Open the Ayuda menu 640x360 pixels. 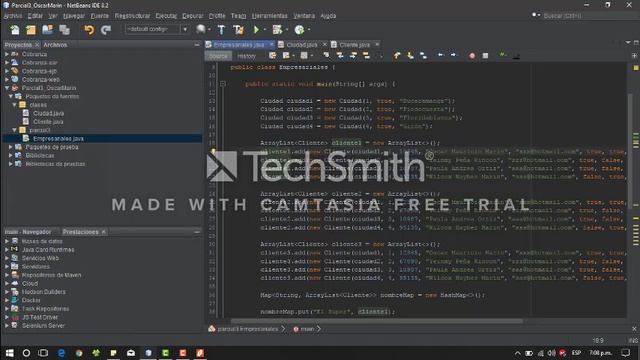328,16
